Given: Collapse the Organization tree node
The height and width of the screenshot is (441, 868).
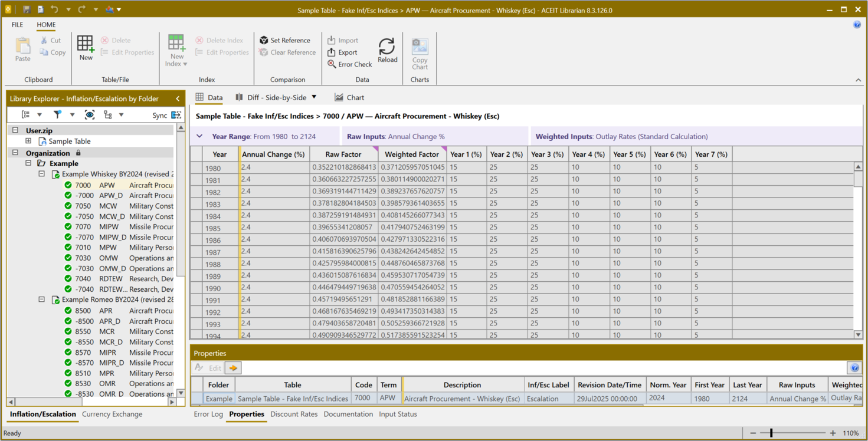Looking at the screenshot, I should (x=15, y=153).
